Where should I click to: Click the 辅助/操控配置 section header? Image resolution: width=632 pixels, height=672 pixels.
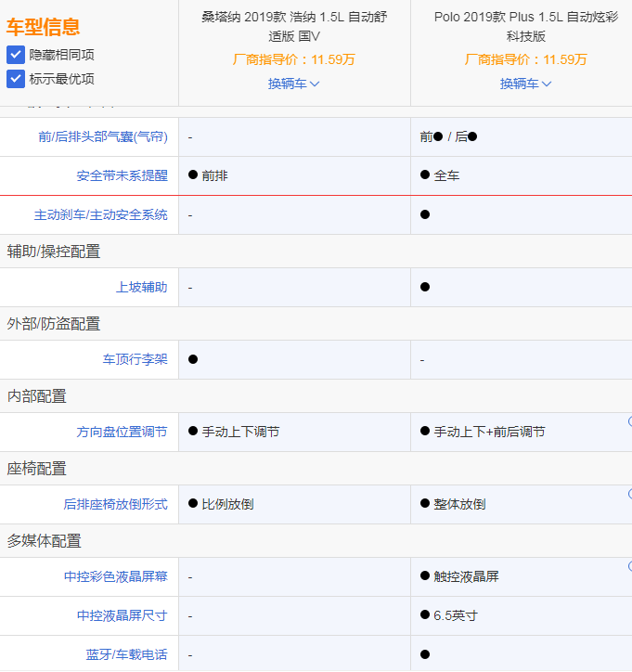54,251
